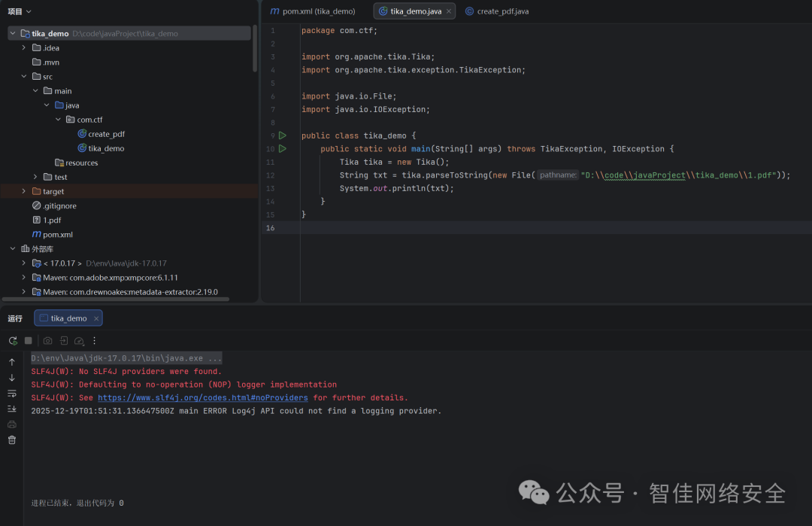Viewport: 812px width, 526px height.
Task: Switch to the create_pdf.java editor tab
Action: pyautogui.click(x=501, y=11)
